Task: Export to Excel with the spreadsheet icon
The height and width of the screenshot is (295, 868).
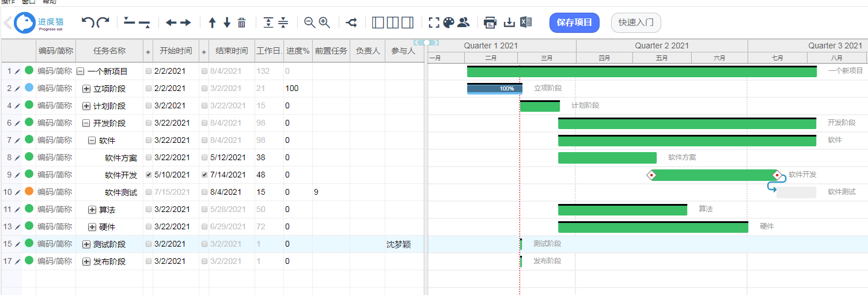Action: (525, 22)
